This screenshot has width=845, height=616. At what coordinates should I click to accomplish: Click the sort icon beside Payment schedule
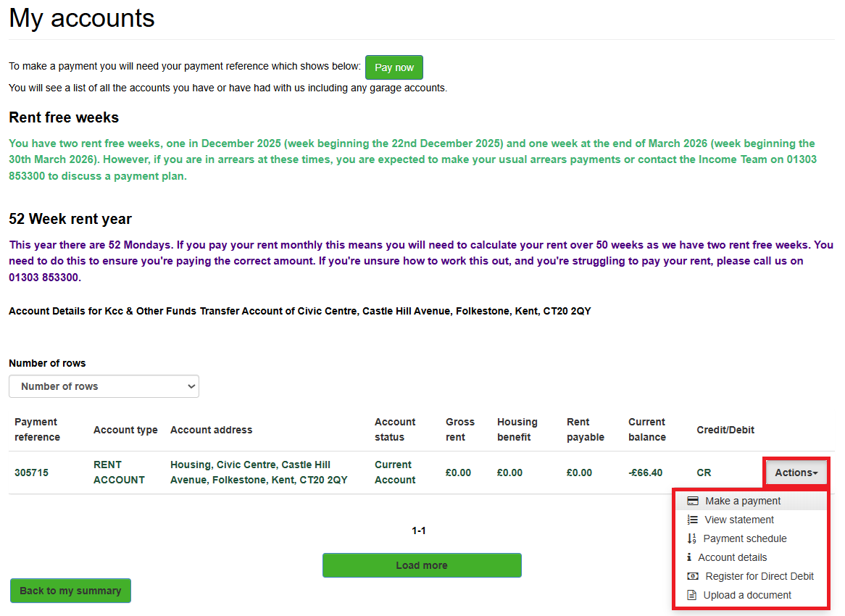692,538
